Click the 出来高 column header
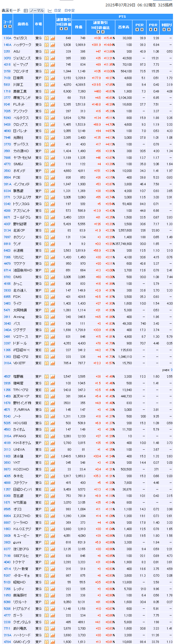177x644 pixels. click(x=124, y=27)
